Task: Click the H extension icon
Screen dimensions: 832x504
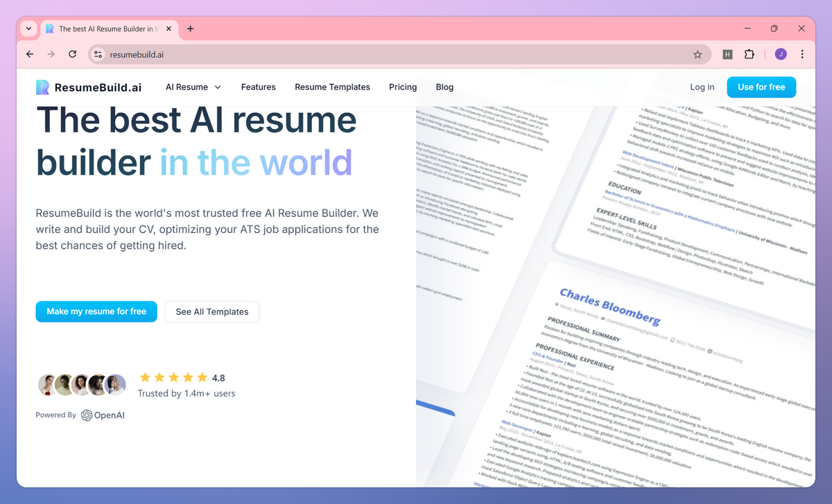Action: (727, 54)
